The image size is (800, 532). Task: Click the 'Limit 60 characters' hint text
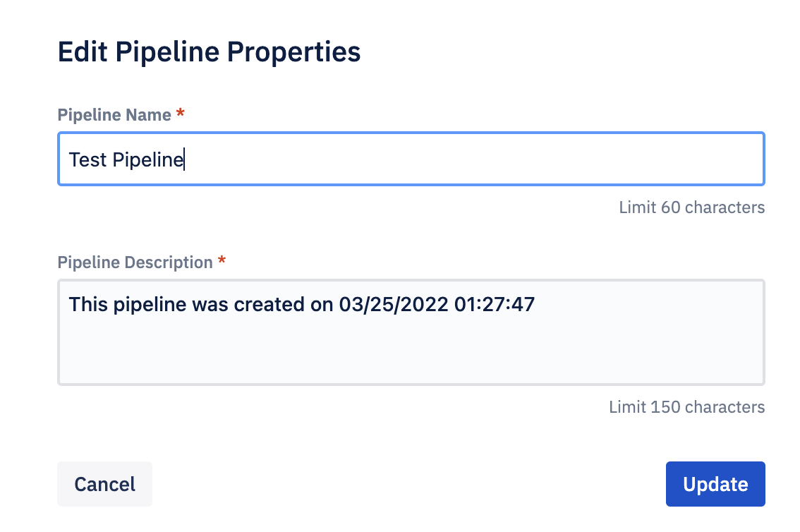pos(691,207)
